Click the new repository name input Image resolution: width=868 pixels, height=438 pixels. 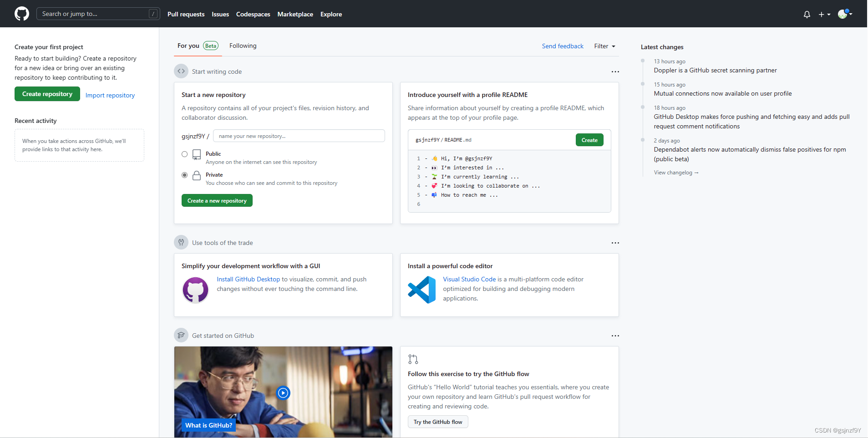[299, 136]
